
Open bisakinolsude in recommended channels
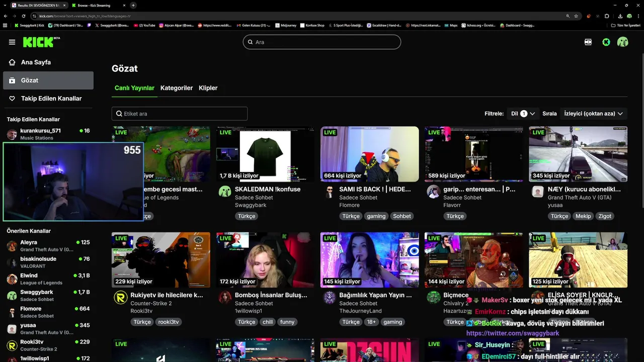pos(48,262)
